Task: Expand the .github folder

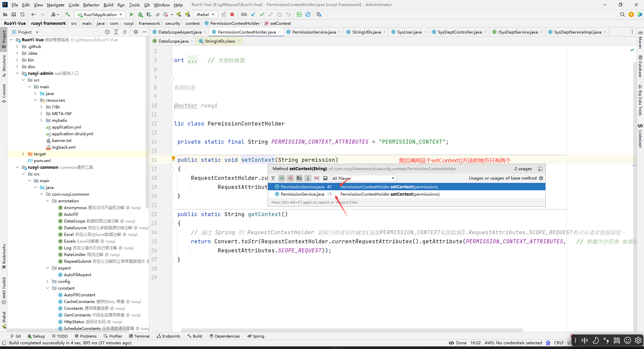Action: [17, 47]
